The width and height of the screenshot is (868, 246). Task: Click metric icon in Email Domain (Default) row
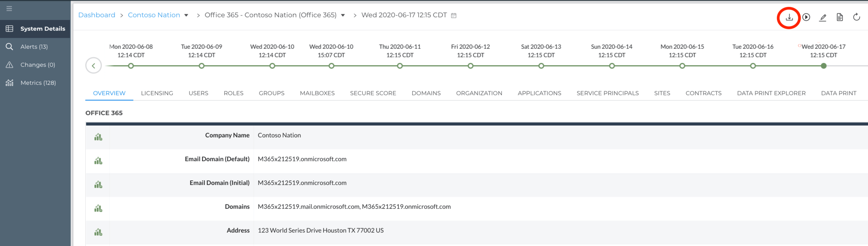tap(98, 161)
